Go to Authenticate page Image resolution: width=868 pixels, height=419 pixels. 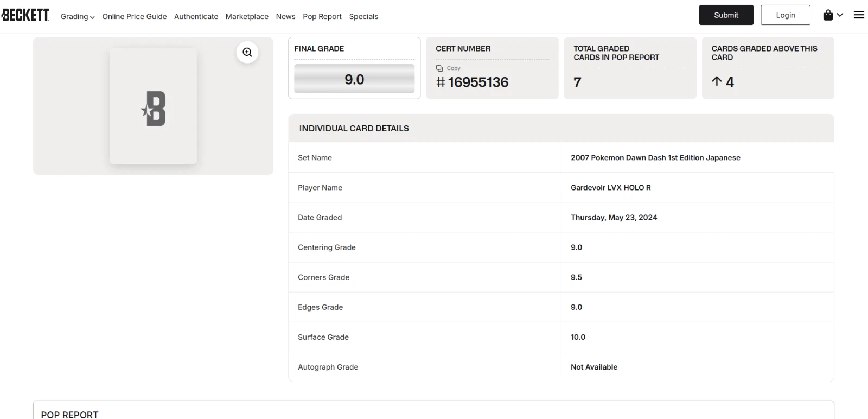point(196,16)
